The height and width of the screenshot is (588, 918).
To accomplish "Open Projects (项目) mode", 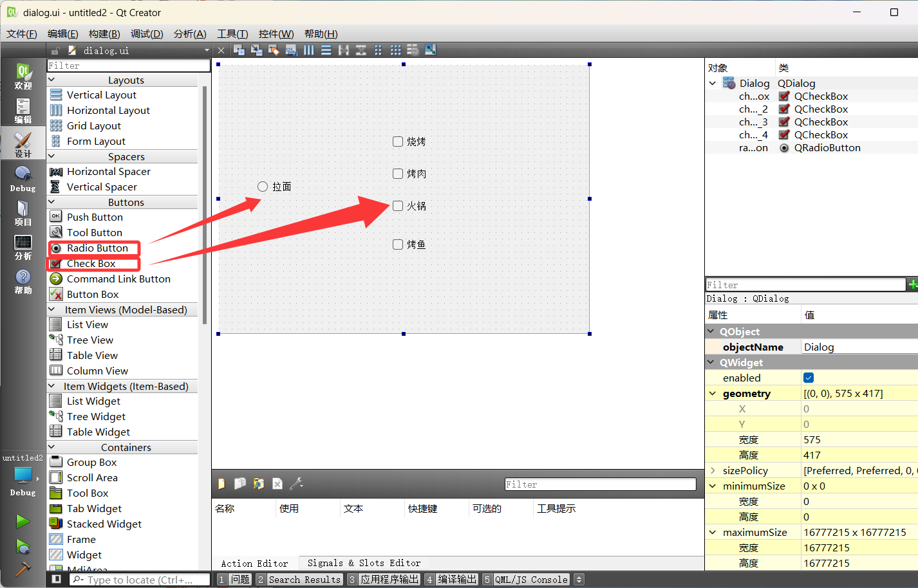I will tap(23, 212).
